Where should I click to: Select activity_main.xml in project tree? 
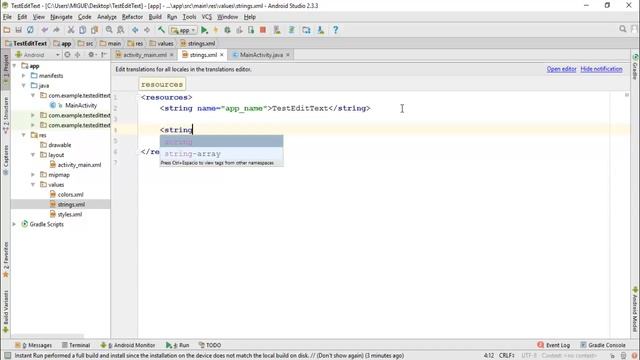pos(79,165)
